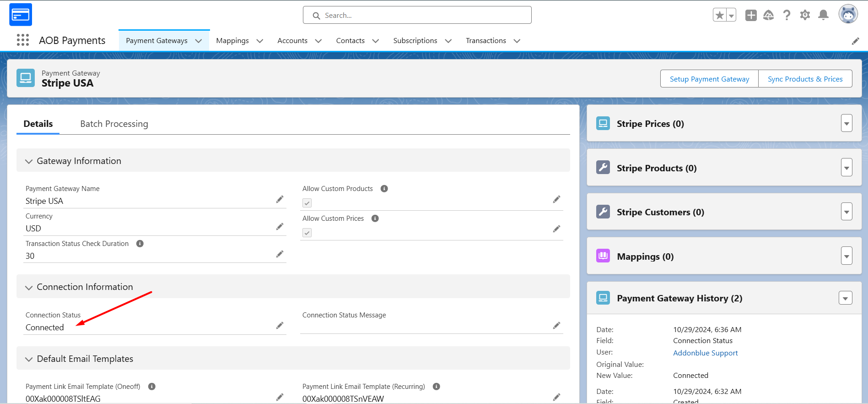Open the user profile avatar
Viewport: 868px width, 404px height.
click(848, 14)
